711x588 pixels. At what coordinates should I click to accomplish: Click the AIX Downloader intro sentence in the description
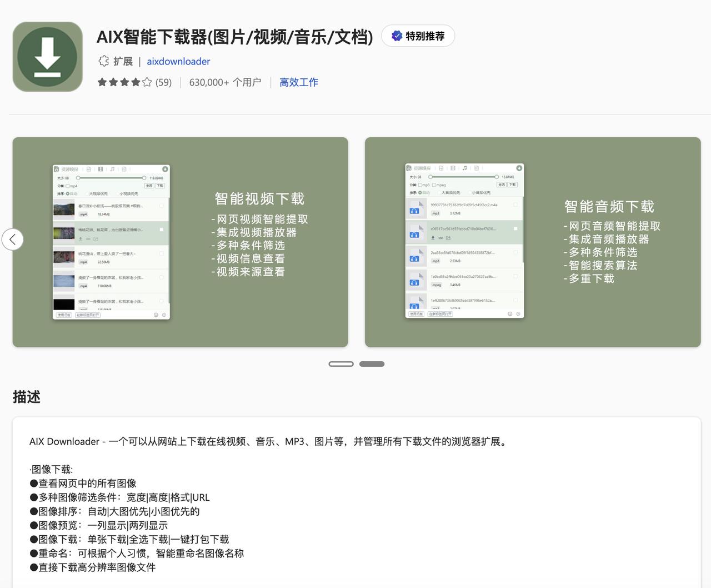(x=269, y=441)
